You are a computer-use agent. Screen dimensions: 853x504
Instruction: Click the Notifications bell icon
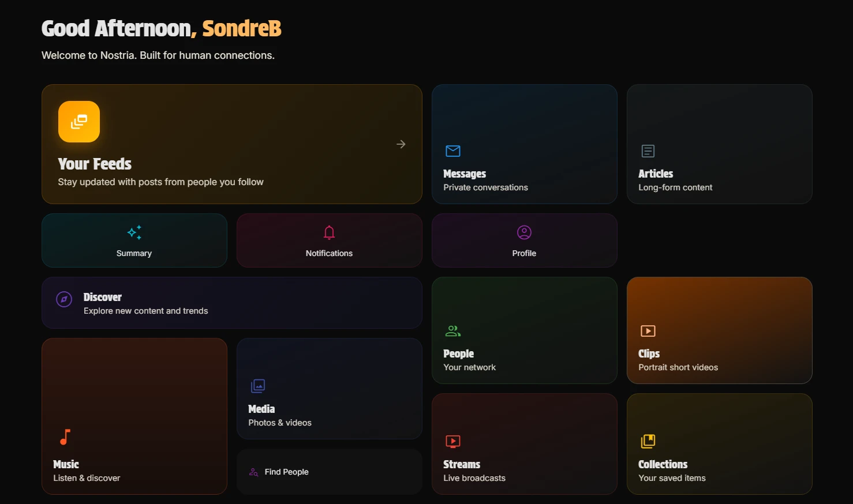pos(328,232)
